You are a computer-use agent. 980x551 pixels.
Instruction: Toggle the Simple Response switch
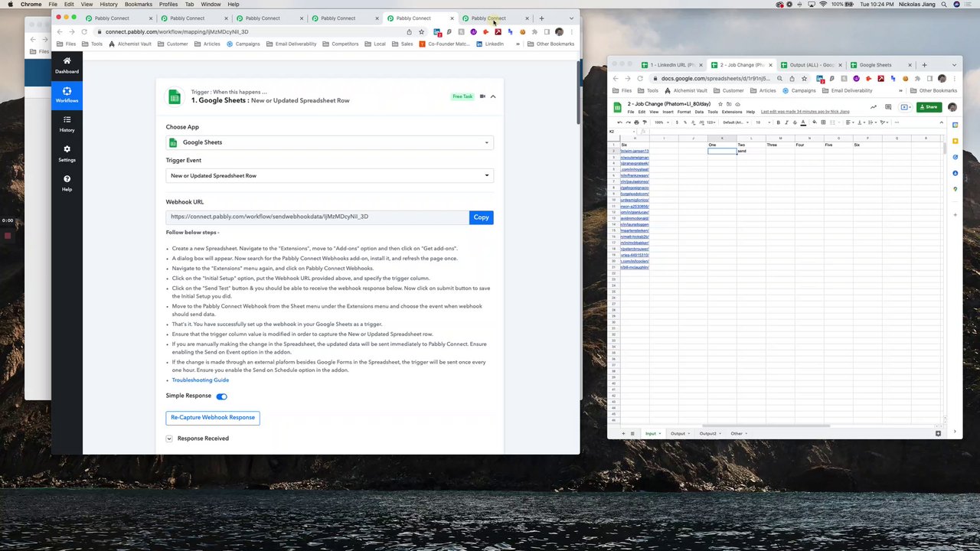click(x=221, y=396)
